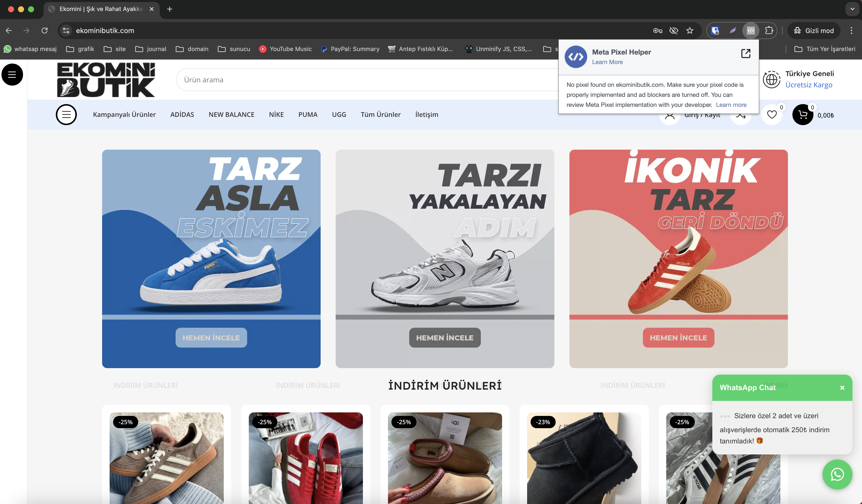Click the user account icon
862x504 pixels.
point(670,116)
